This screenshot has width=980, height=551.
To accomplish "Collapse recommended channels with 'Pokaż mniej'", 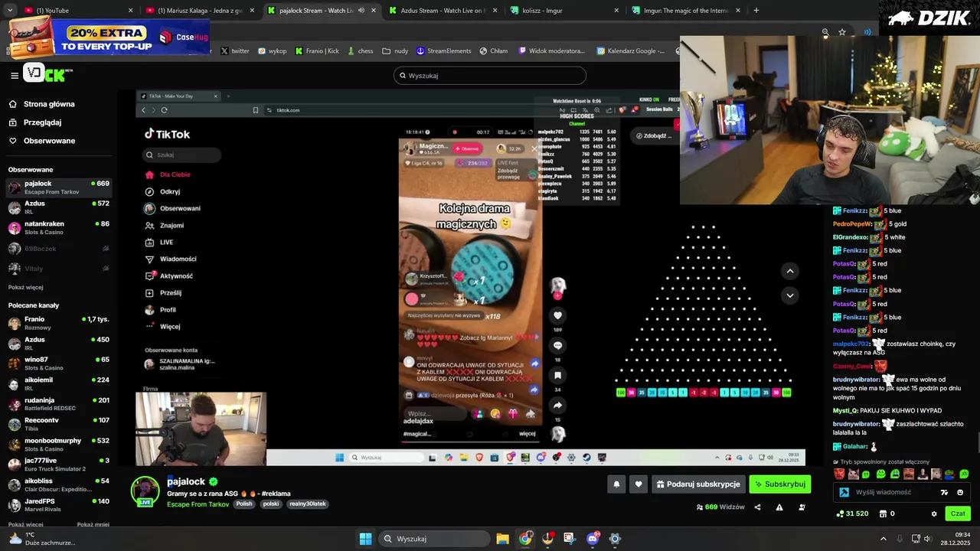I will (93, 525).
